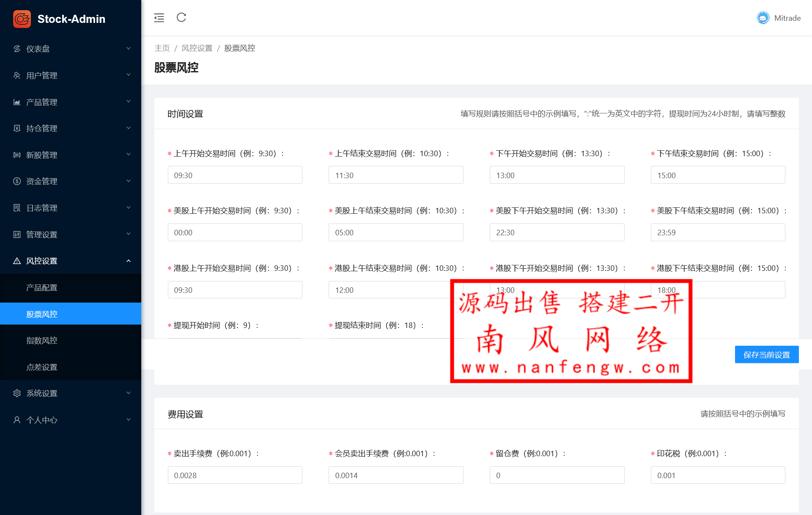Click the refresh page icon
Viewport: 812px width, 515px height.
(x=181, y=17)
